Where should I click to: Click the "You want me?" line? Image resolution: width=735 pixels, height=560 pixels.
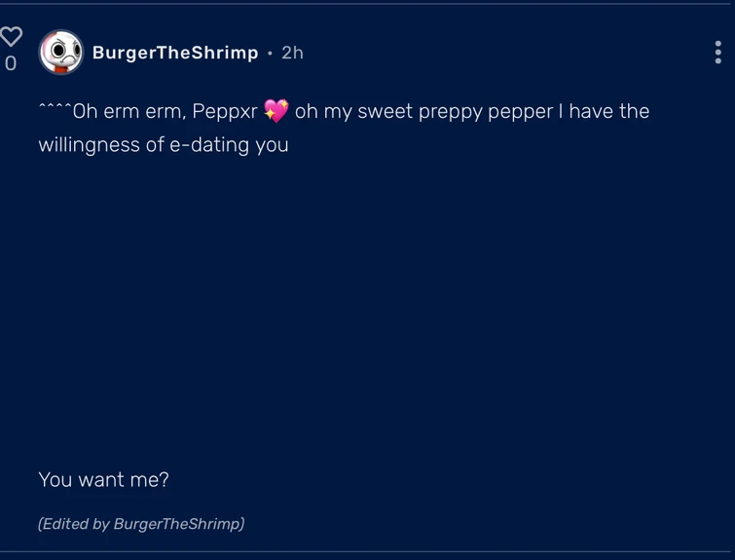click(104, 479)
